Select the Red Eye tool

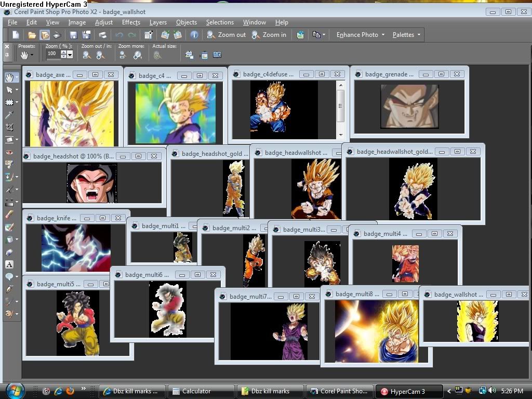(x=9, y=152)
